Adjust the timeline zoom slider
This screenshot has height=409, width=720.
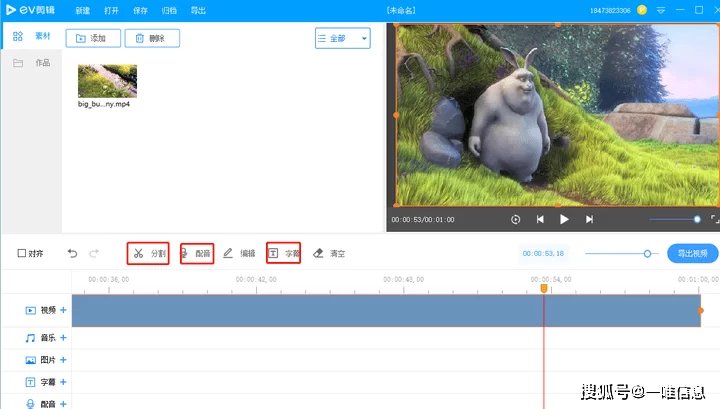click(x=622, y=253)
